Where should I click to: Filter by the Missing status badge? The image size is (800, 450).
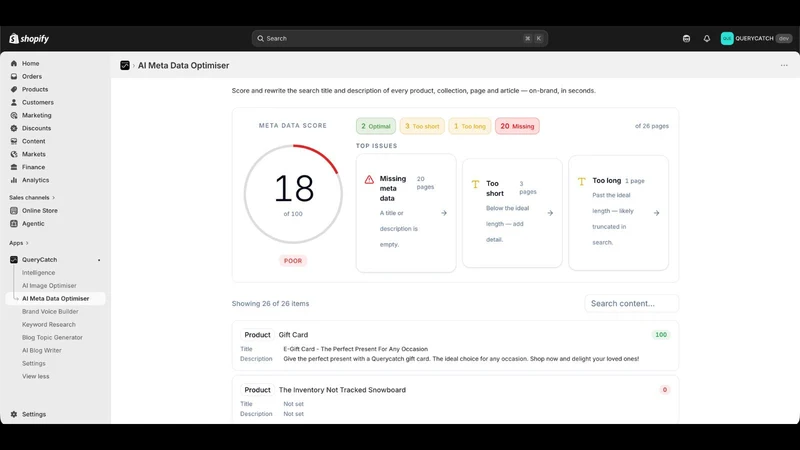pyautogui.click(x=517, y=126)
